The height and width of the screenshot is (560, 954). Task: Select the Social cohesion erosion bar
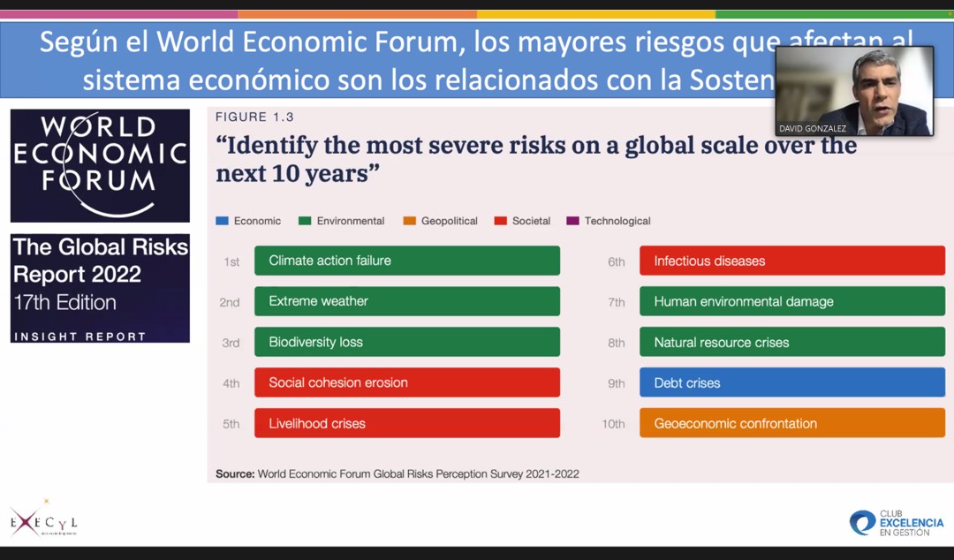click(407, 382)
